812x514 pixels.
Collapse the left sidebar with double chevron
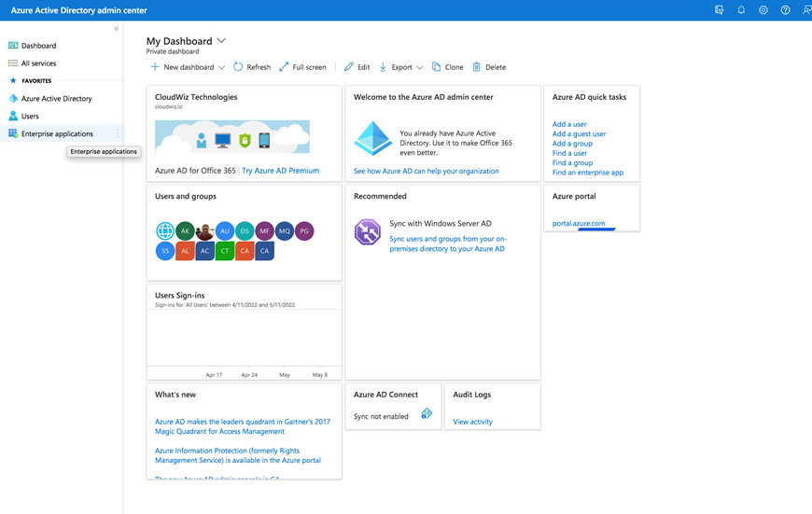(x=117, y=29)
